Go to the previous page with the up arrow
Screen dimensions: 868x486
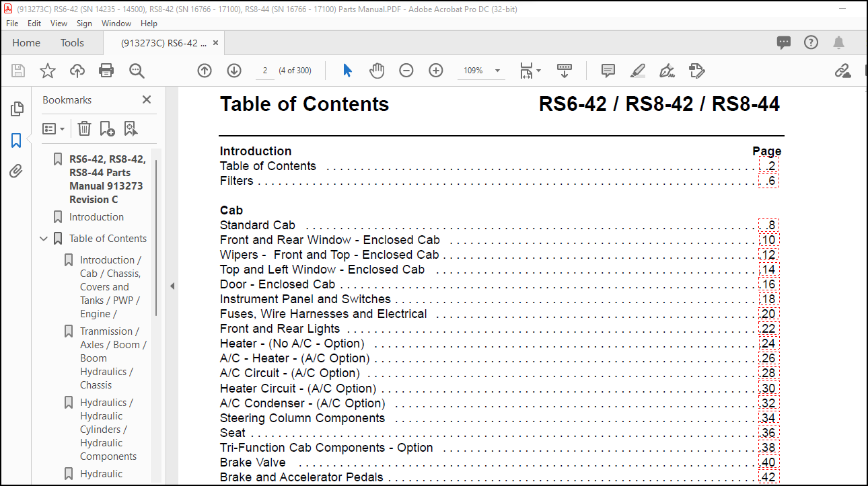tap(205, 71)
